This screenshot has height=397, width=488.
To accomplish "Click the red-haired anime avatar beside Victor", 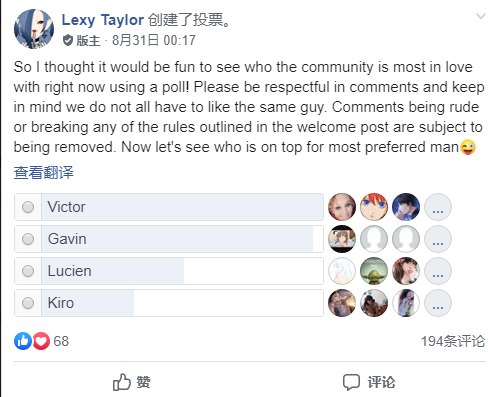I will tap(374, 207).
